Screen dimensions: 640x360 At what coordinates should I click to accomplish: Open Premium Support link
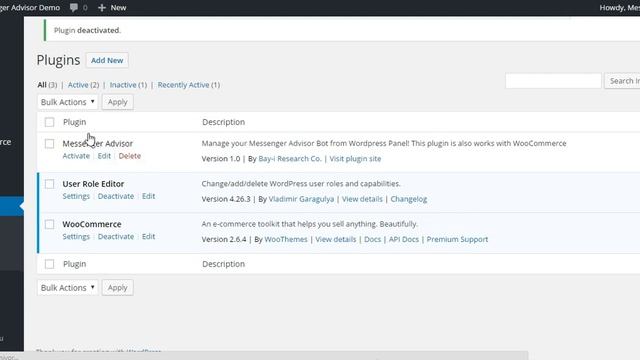pos(457,240)
